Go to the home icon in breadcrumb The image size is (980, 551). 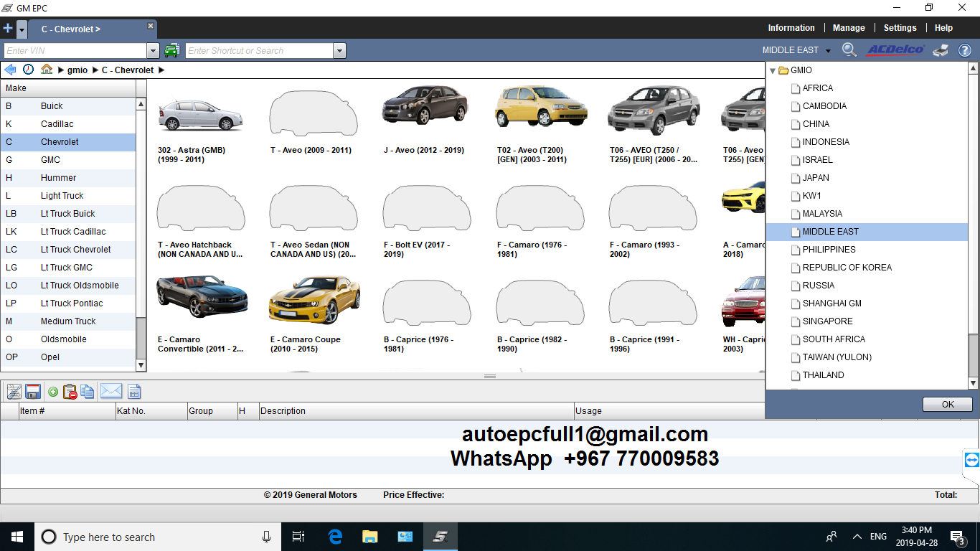pos(47,70)
